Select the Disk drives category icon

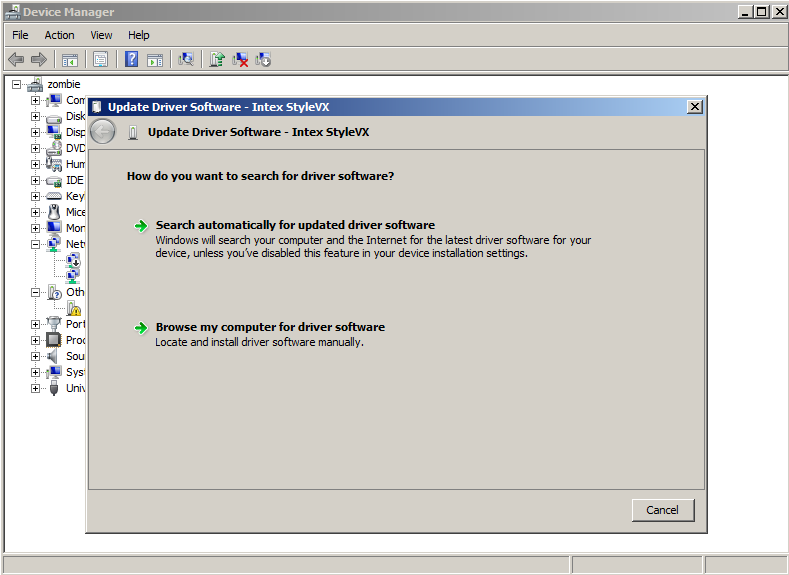(x=54, y=117)
